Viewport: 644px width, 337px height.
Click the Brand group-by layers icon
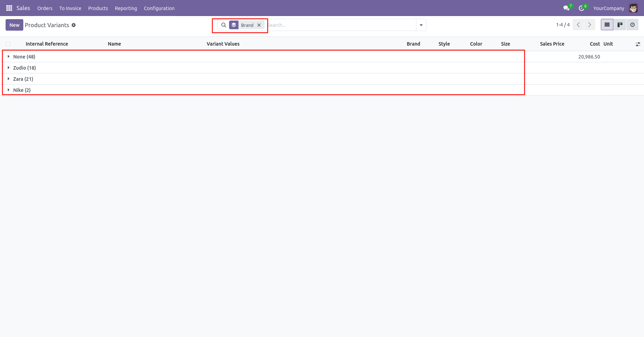(234, 25)
